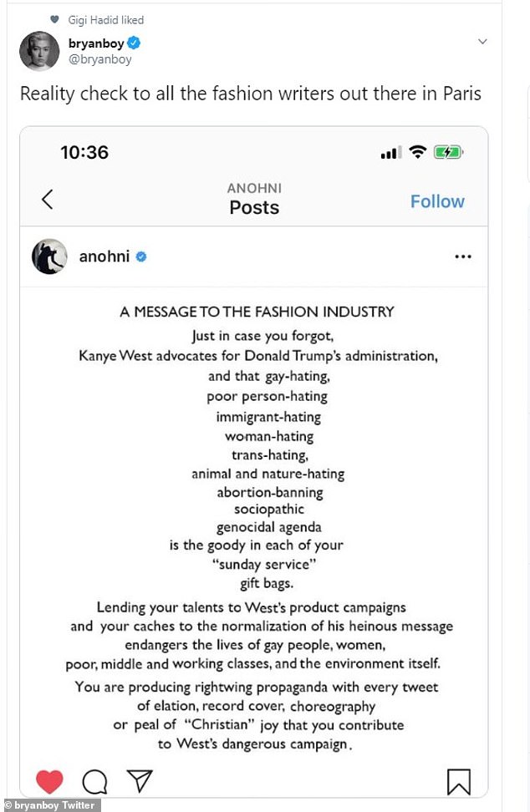Viewport: 530px width, 812px height.
Task: Open the Gigi Hadid liked link
Action: point(105,19)
